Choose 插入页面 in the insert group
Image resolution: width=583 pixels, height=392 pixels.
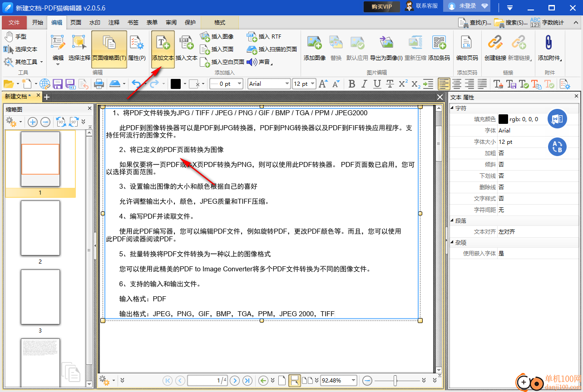217,49
